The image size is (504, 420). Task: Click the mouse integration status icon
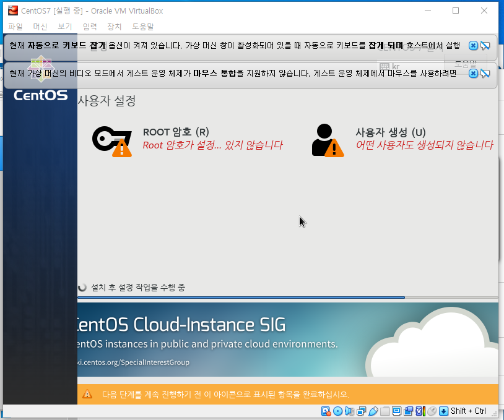[432, 411]
